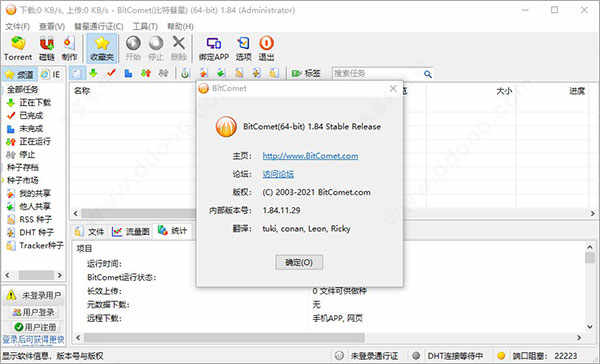Switch to the IE sidebar tab
The image size is (600, 364).
pos(51,74)
